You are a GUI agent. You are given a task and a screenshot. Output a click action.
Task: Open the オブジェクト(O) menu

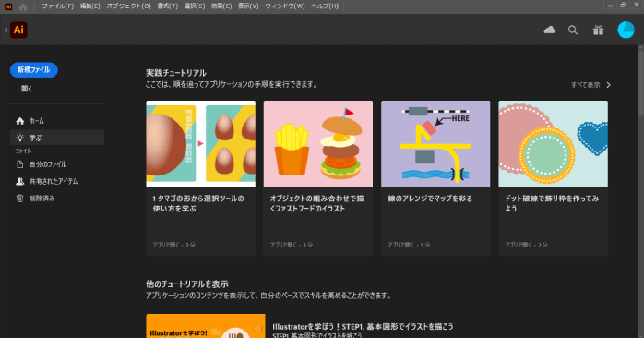pyautogui.click(x=128, y=6)
